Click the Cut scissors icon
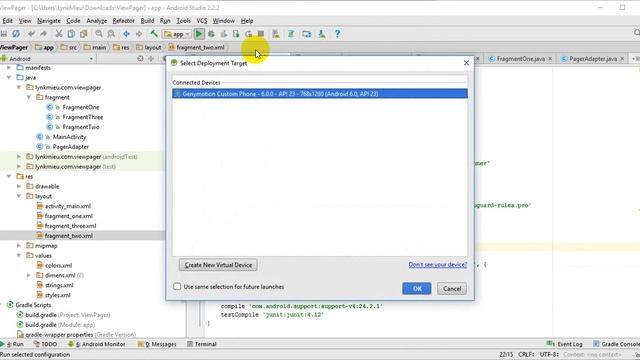Image resolution: width=640 pixels, height=360 pixels. point(59,34)
